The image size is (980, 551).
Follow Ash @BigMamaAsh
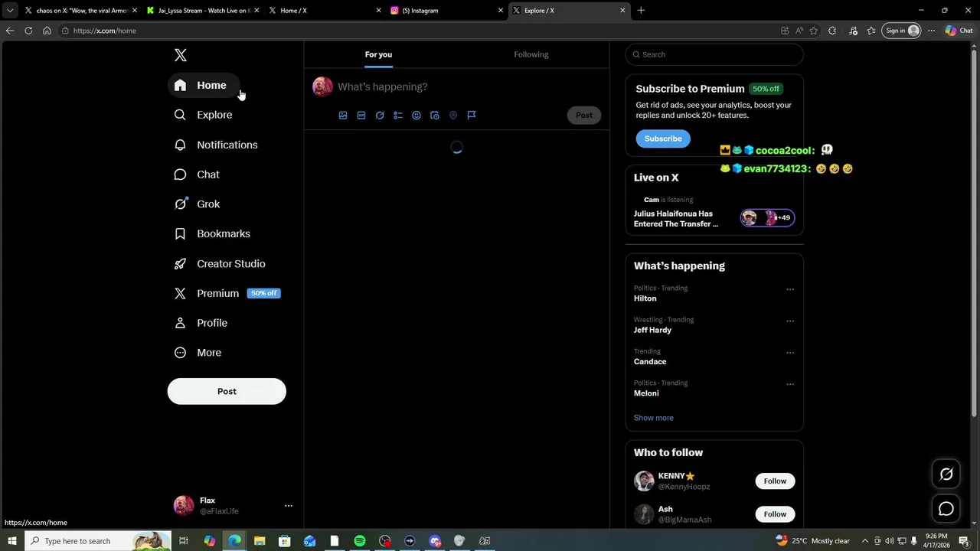tap(775, 514)
